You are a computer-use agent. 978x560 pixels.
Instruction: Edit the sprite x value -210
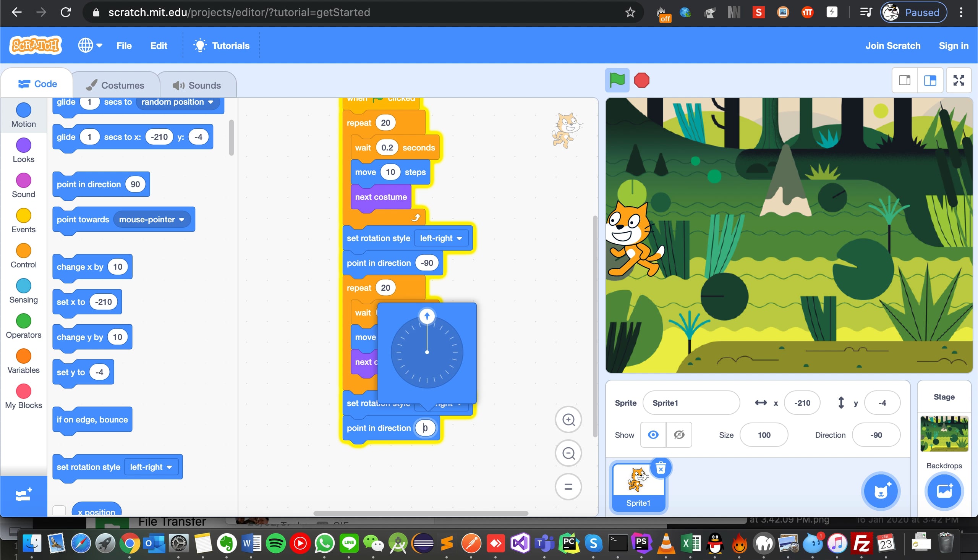click(x=802, y=403)
